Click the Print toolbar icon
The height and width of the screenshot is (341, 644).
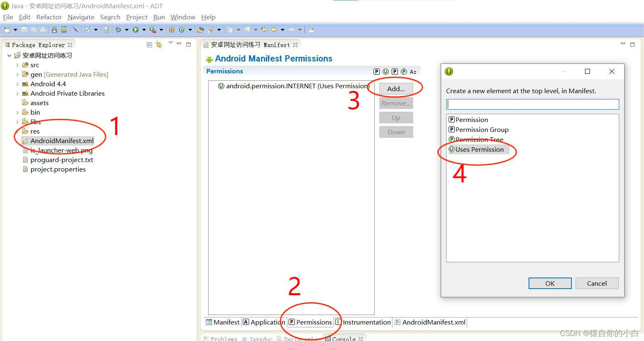pos(43,30)
